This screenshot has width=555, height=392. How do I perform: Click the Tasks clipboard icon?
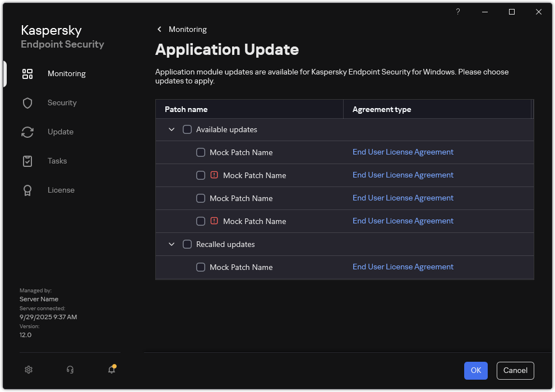(27, 161)
